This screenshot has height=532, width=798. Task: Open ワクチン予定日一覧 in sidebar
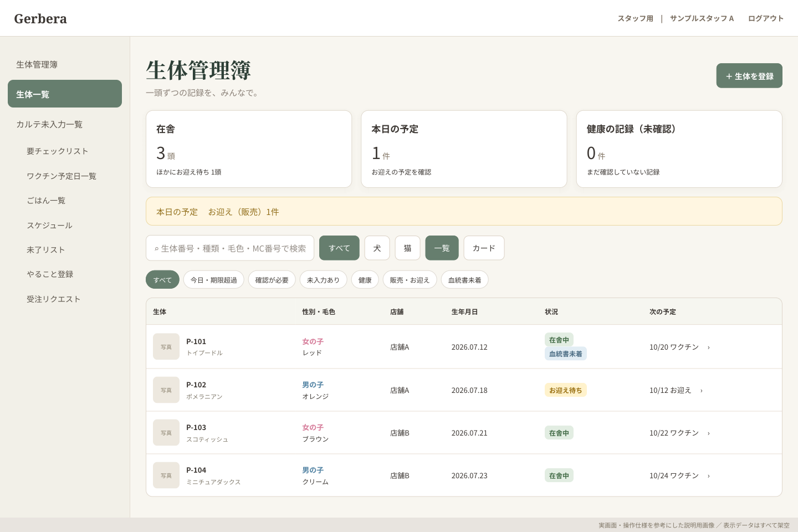pos(62,176)
